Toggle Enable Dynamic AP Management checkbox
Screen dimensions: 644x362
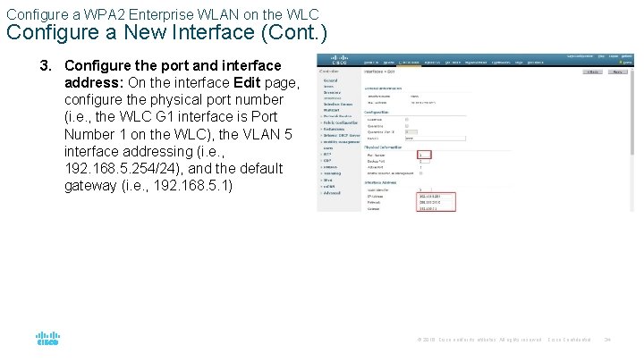point(420,173)
